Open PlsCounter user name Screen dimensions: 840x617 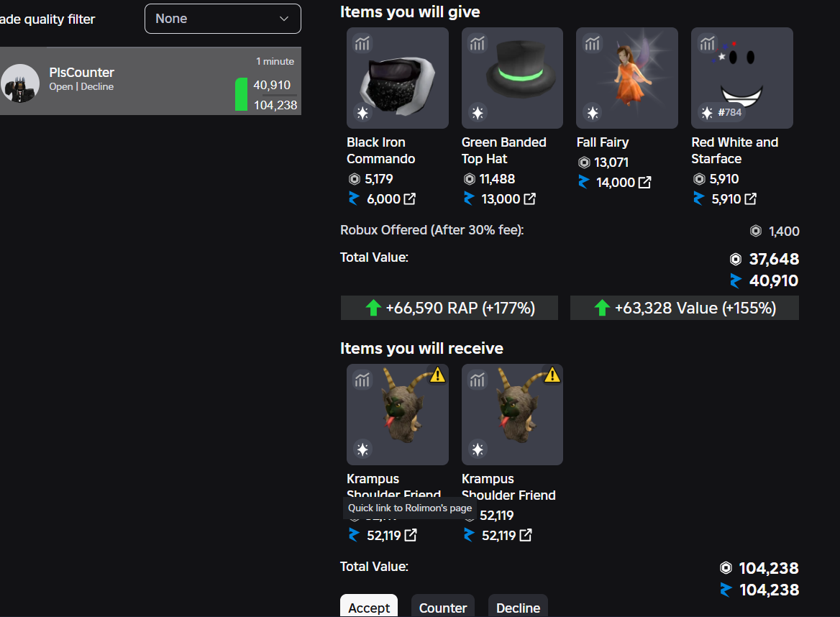(81, 73)
